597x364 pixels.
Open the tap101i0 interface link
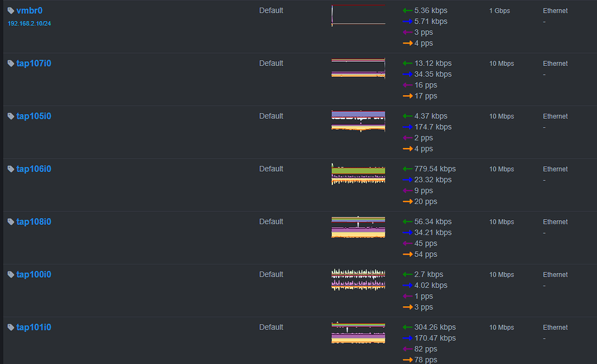point(34,327)
